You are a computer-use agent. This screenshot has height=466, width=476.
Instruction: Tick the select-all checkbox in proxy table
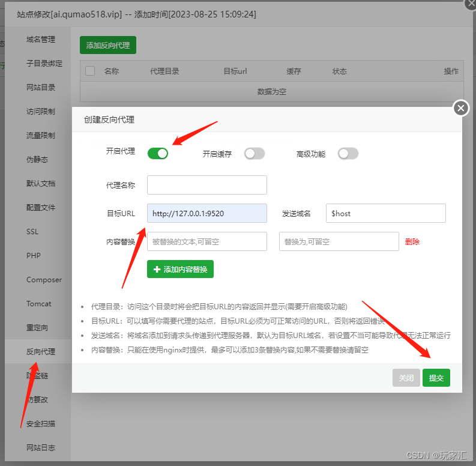click(x=90, y=71)
